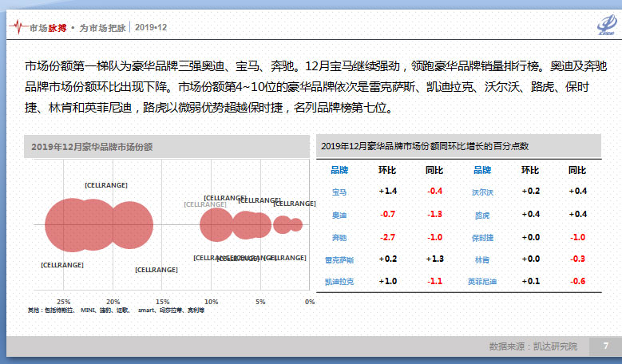Select brand name 雷克萨斯 in table

[x=339, y=260]
